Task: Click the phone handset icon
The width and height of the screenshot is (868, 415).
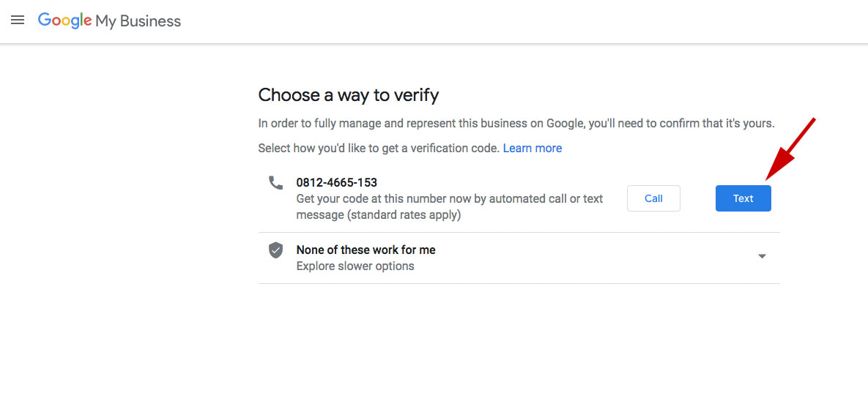Action: point(275,183)
